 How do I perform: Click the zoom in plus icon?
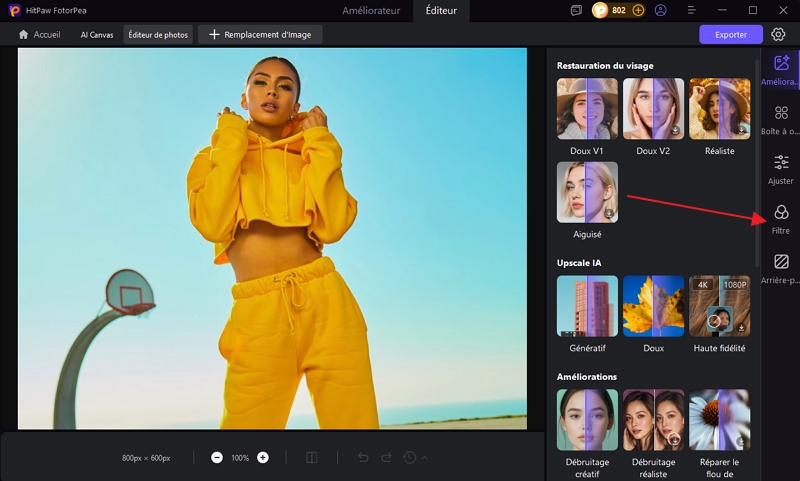coord(263,457)
